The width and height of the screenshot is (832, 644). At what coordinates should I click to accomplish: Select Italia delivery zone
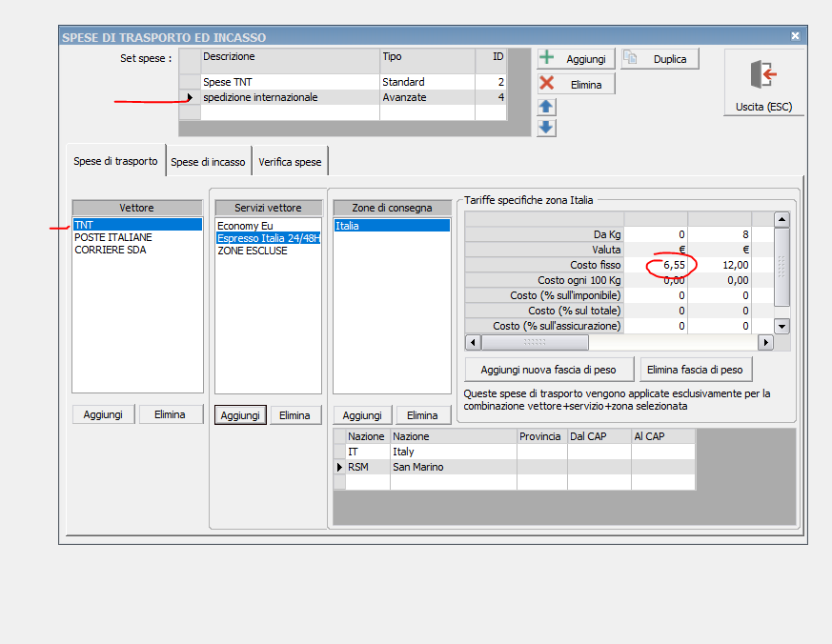click(392, 226)
